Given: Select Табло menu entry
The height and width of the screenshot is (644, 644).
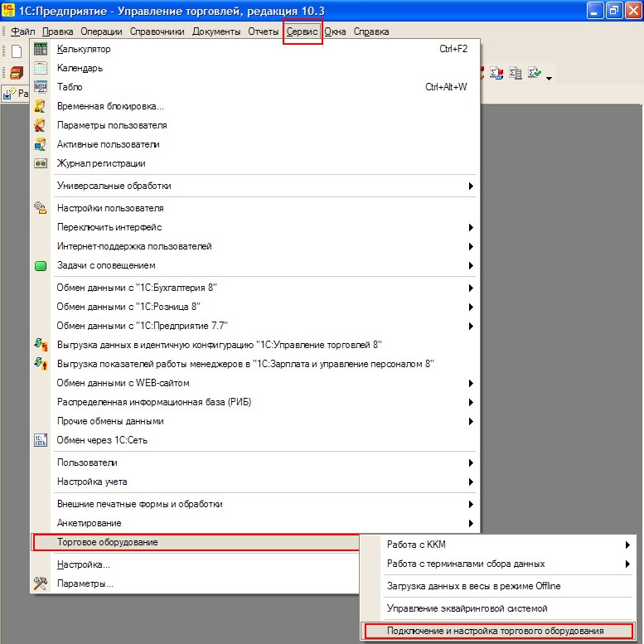Looking at the screenshot, I should click(255, 87).
